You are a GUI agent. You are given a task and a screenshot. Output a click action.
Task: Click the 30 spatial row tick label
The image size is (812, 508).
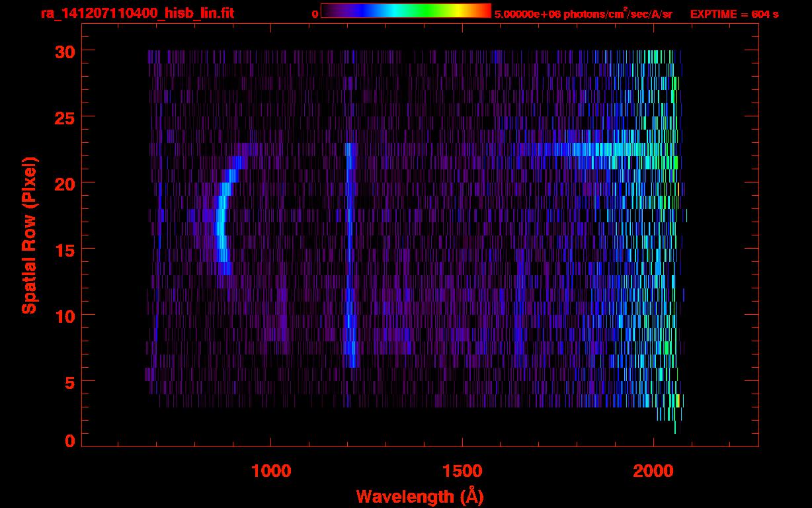point(63,51)
